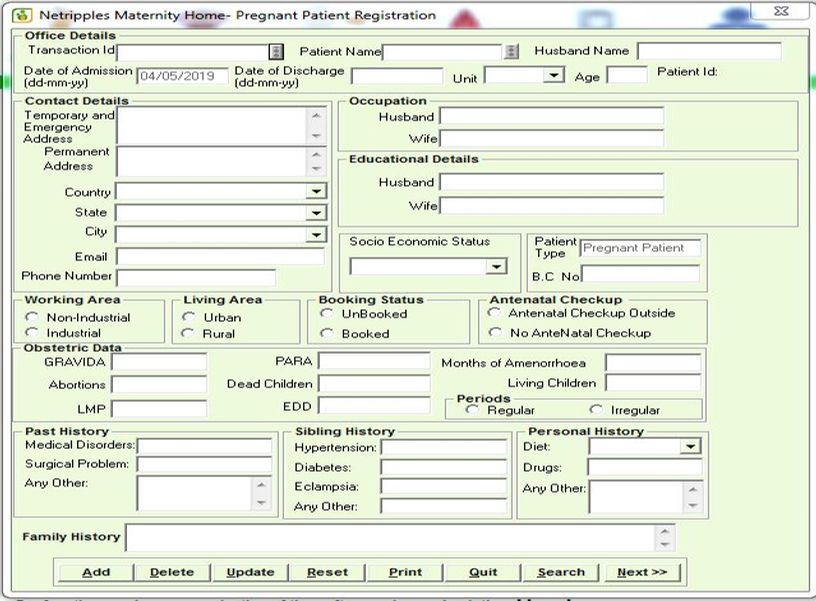Close the Patient Registration window

(x=781, y=11)
